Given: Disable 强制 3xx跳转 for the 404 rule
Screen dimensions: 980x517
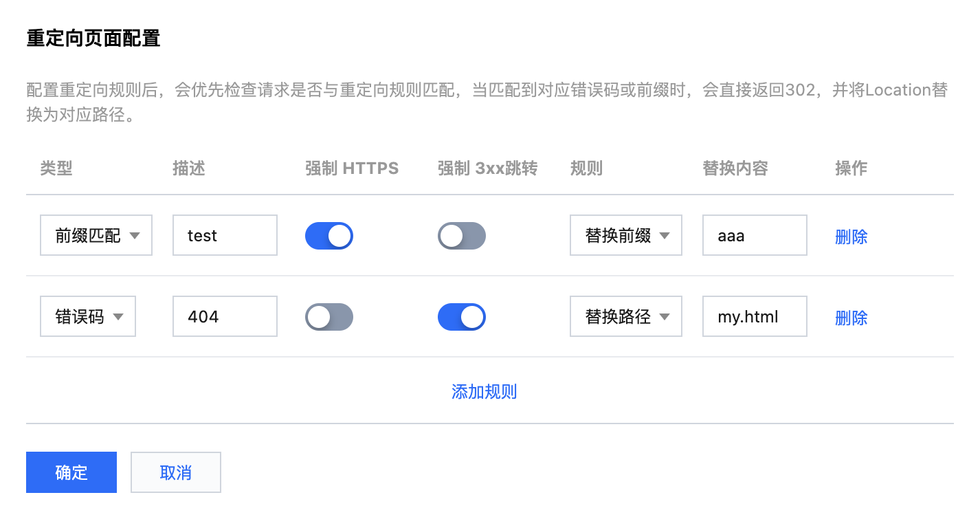Looking at the screenshot, I should [x=462, y=317].
